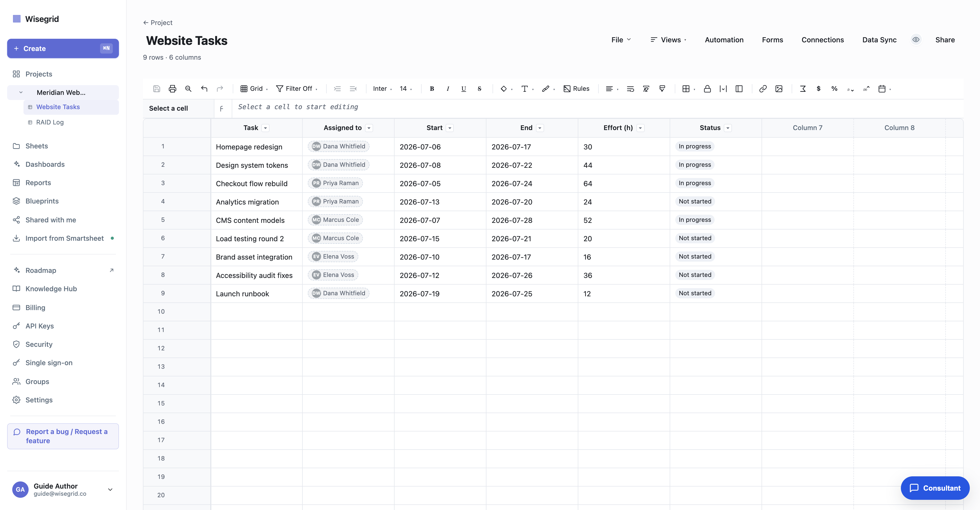Image resolution: width=980 pixels, height=510 pixels.
Task: Click the freeze column panel icon
Action: (x=739, y=88)
